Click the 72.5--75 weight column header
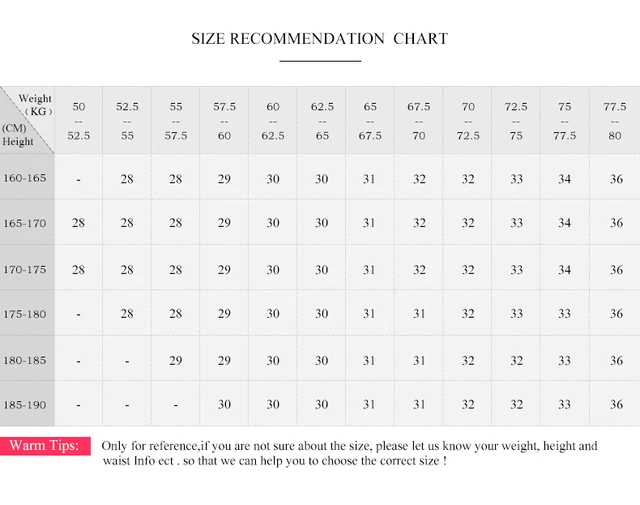Viewport: 640px width, 505px height. point(516,121)
